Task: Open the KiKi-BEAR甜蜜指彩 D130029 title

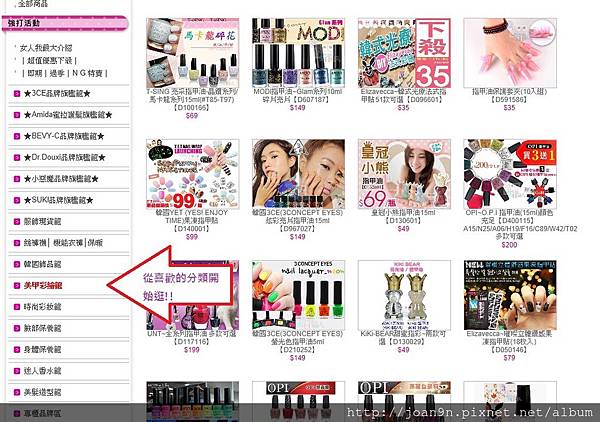Action: pyautogui.click(x=403, y=337)
